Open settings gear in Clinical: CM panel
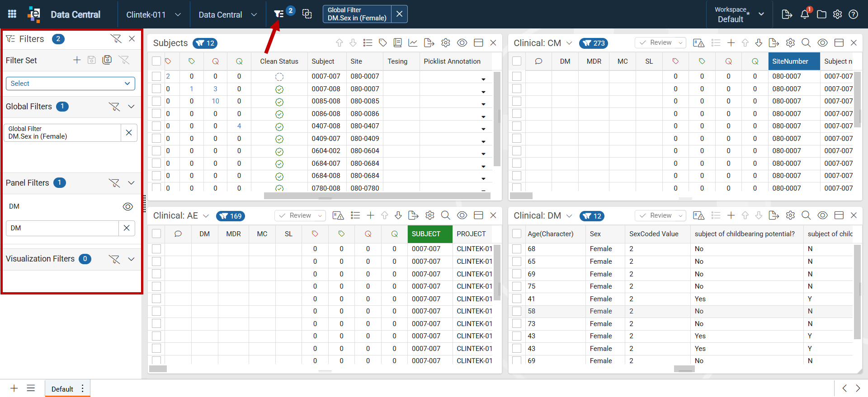This screenshot has height=397, width=868. click(x=790, y=43)
